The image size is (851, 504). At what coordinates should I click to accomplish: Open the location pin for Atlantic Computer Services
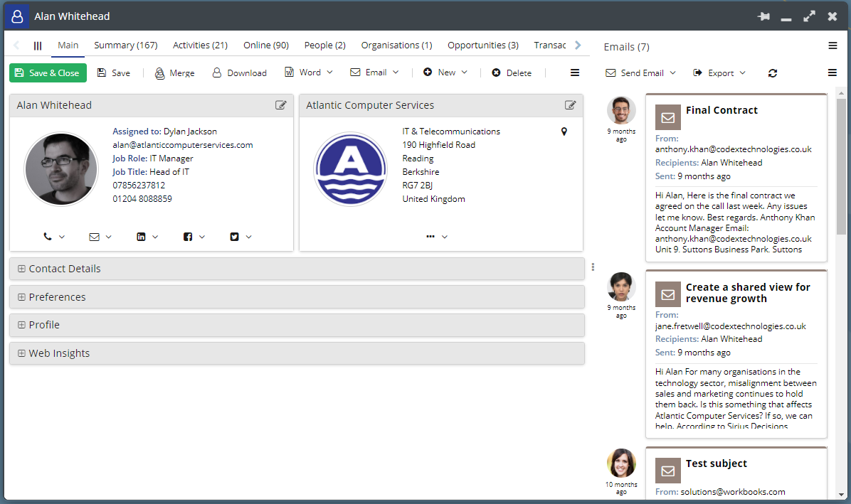[x=564, y=132]
